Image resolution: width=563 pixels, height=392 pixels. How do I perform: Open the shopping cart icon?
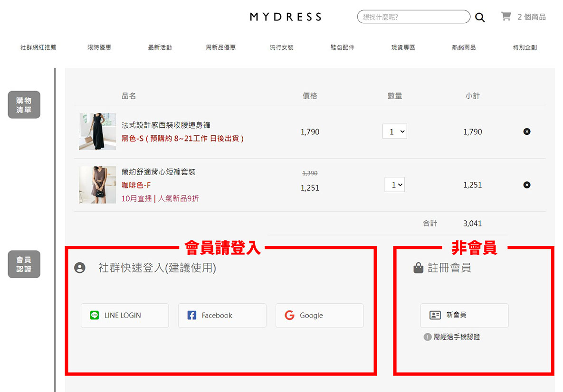(506, 16)
